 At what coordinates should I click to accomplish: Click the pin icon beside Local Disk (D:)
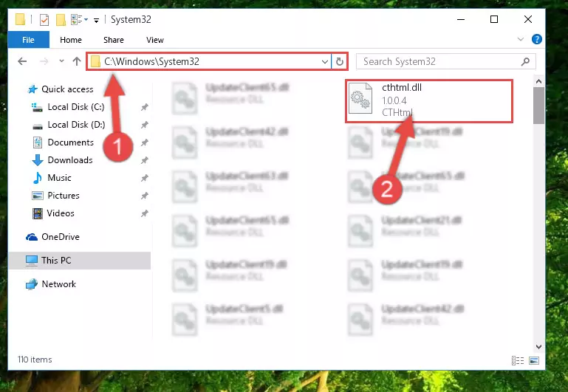pyautogui.click(x=145, y=125)
